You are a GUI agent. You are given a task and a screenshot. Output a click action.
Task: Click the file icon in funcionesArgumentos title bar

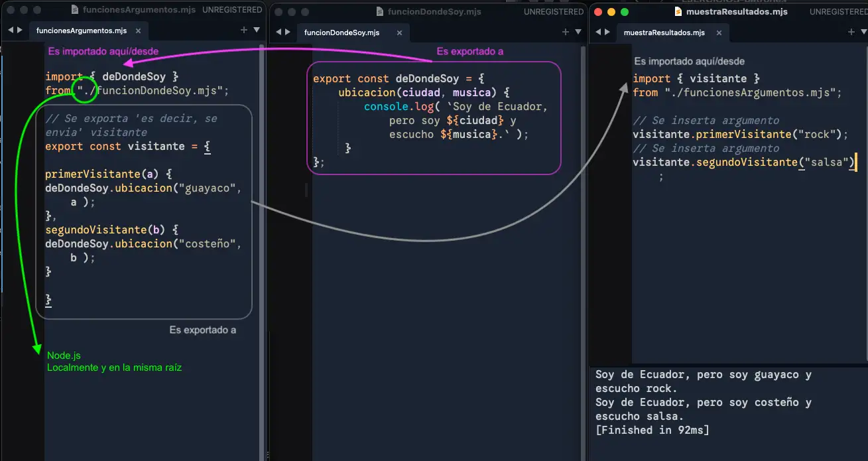coord(75,11)
